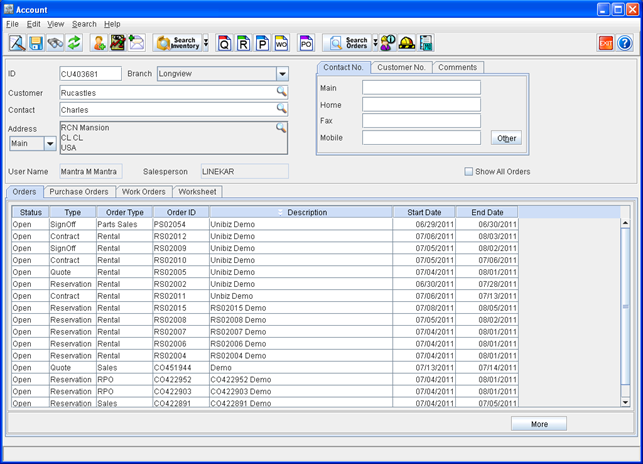643x464 pixels.
Task: Click the new/edit document toolbar icon
Action: pos(17,43)
